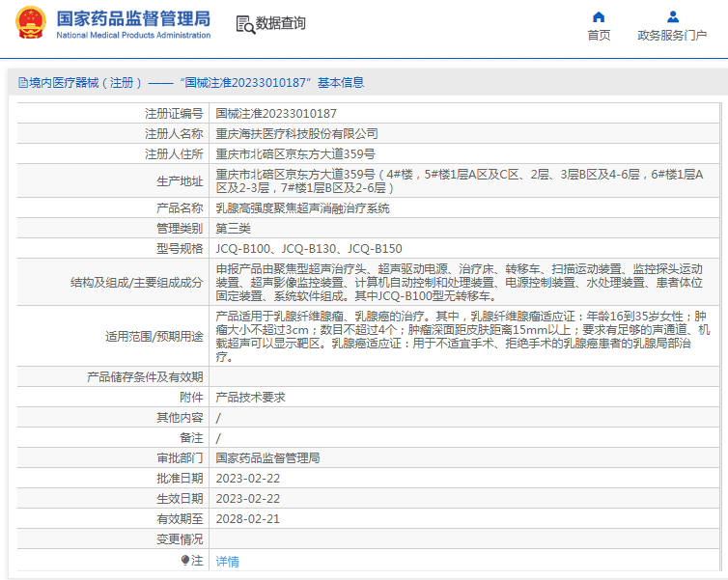728x580 pixels.
Task: Click the NMPA national emblem logo
Action: click(31, 22)
